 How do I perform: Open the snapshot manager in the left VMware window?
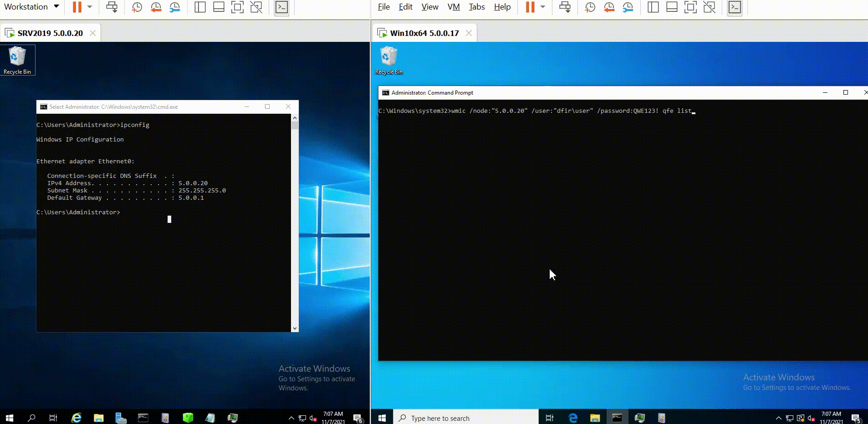(174, 7)
